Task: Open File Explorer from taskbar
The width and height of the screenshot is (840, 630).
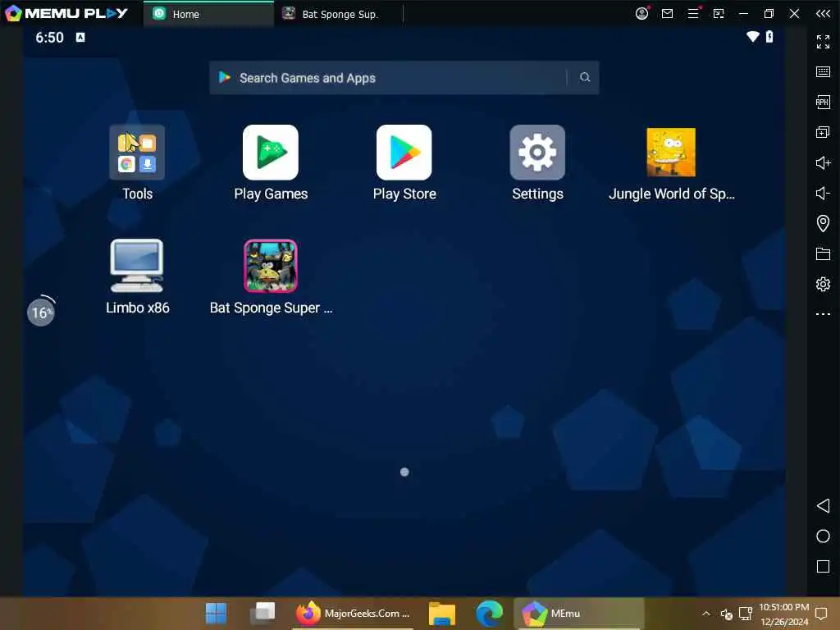Action: [442, 614]
